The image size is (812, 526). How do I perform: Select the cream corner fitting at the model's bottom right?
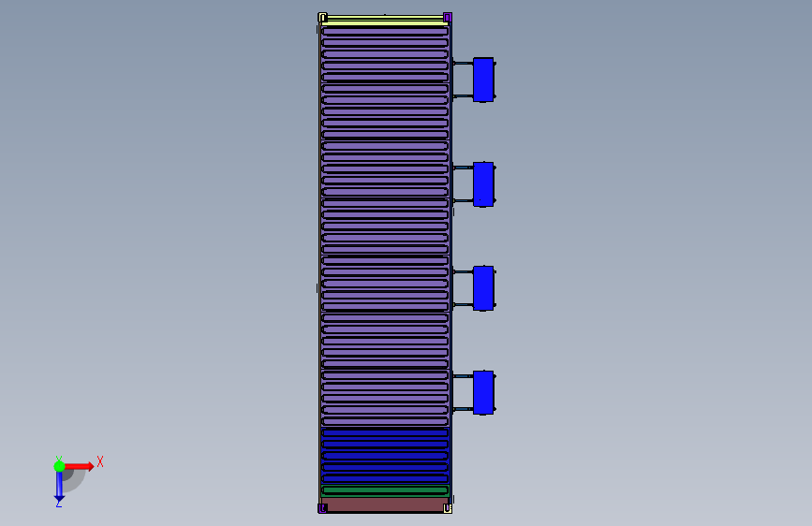point(448,508)
